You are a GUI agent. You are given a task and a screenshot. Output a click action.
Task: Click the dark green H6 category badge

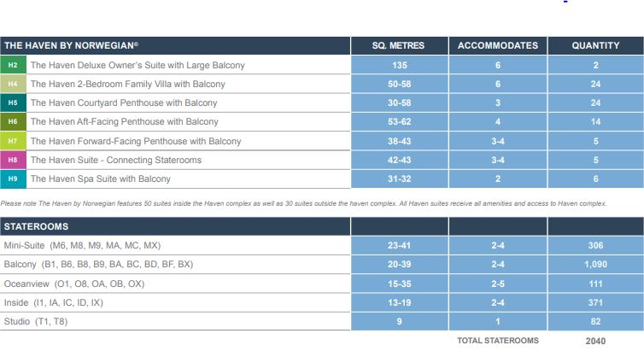12,122
